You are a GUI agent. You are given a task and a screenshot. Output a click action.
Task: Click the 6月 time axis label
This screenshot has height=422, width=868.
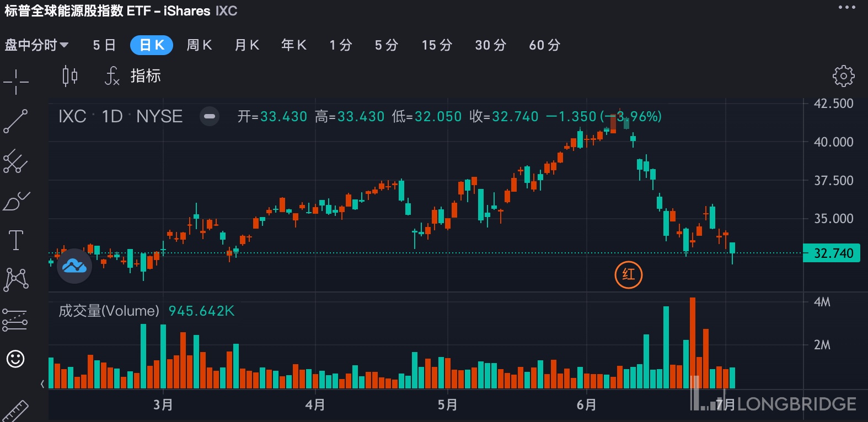[586, 405]
